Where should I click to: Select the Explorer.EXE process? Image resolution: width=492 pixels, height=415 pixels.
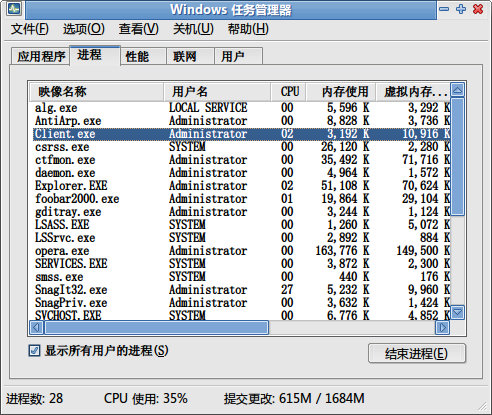(x=241, y=186)
